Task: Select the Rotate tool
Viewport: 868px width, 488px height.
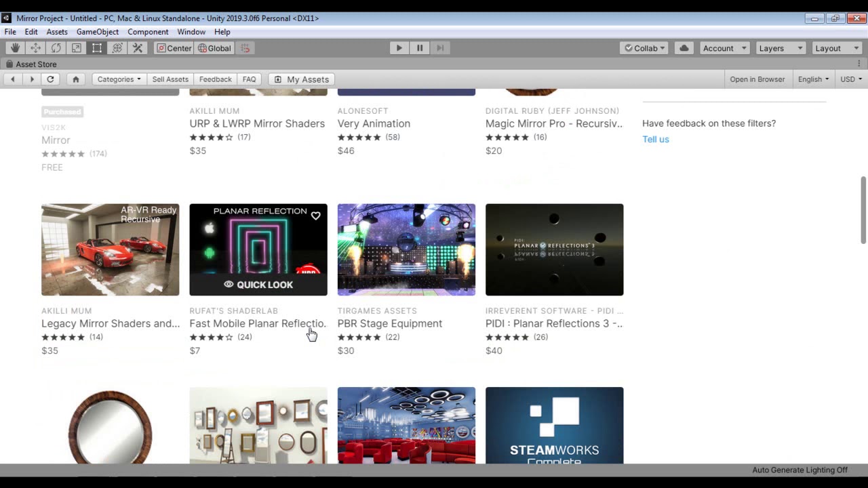Action: point(56,48)
